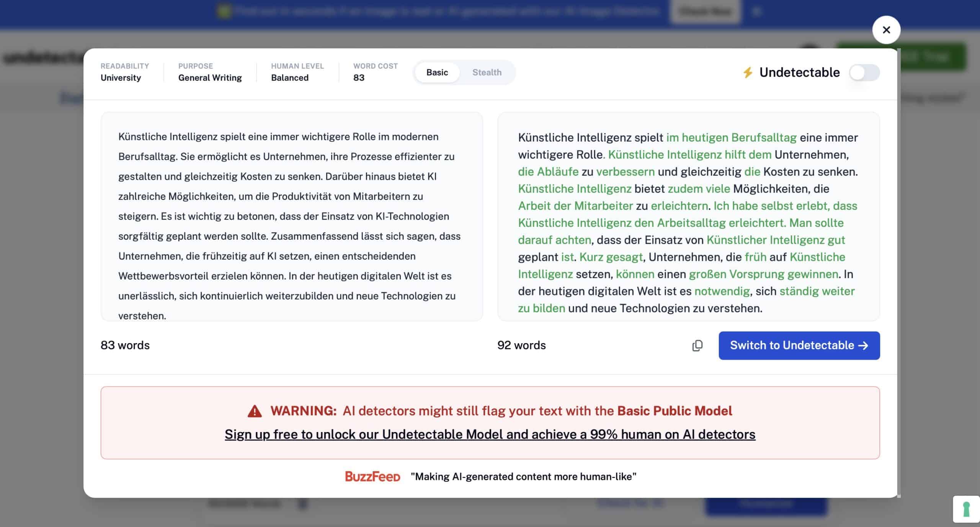The width and height of the screenshot is (980, 527).
Task: Copy the humanized output text
Action: (x=697, y=345)
